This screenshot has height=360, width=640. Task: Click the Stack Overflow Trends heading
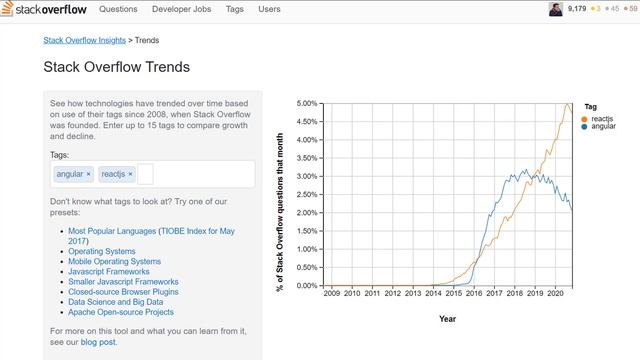click(117, 67)
